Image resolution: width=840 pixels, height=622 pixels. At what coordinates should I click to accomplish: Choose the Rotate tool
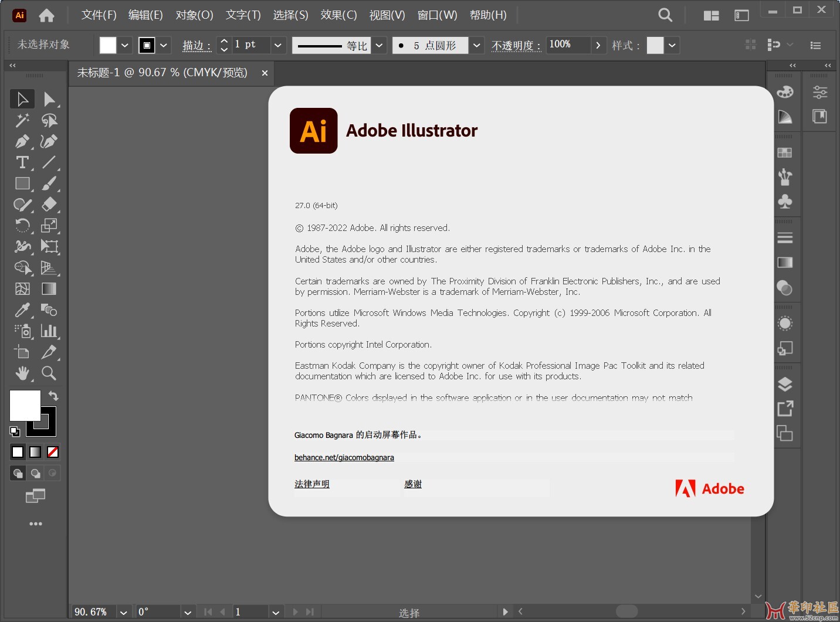tap(22, 226)
